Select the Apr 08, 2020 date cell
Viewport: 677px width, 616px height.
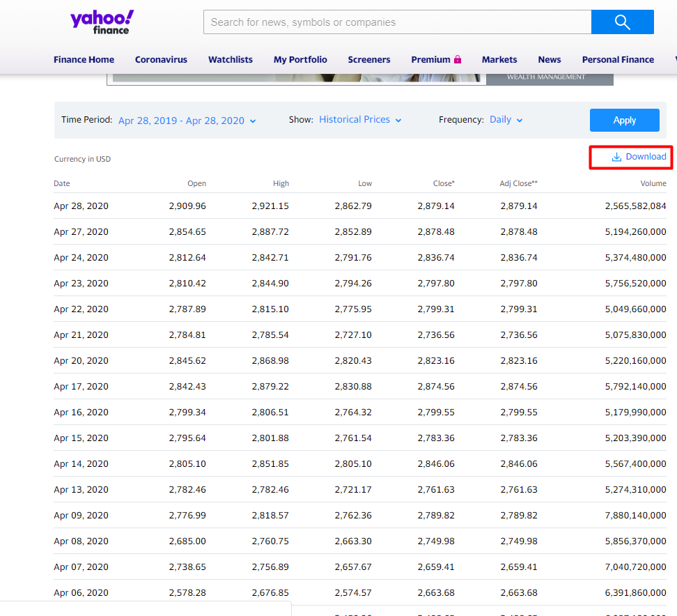tap(81, 541)
